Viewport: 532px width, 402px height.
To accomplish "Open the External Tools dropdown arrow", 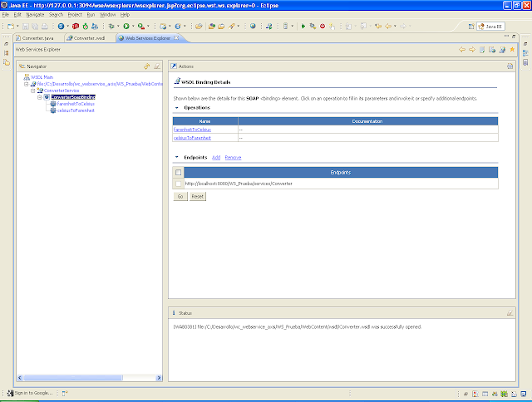I will (x=148, y=26).
